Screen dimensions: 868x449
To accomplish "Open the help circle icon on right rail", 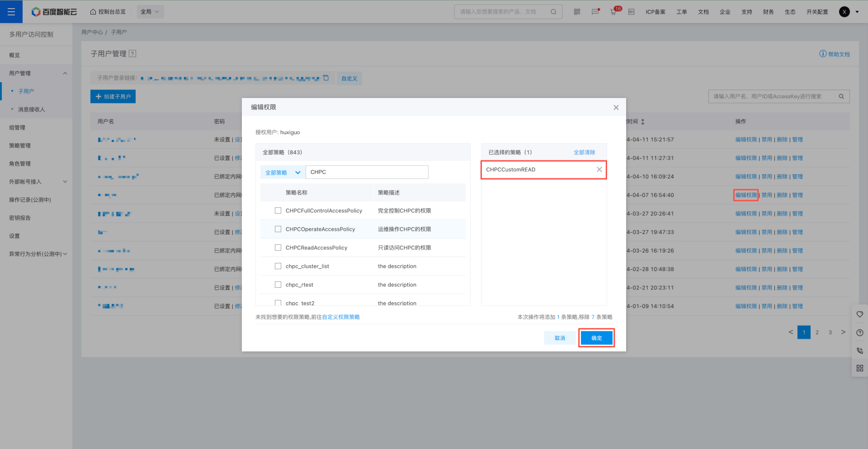I will click(x=860, y=332).
